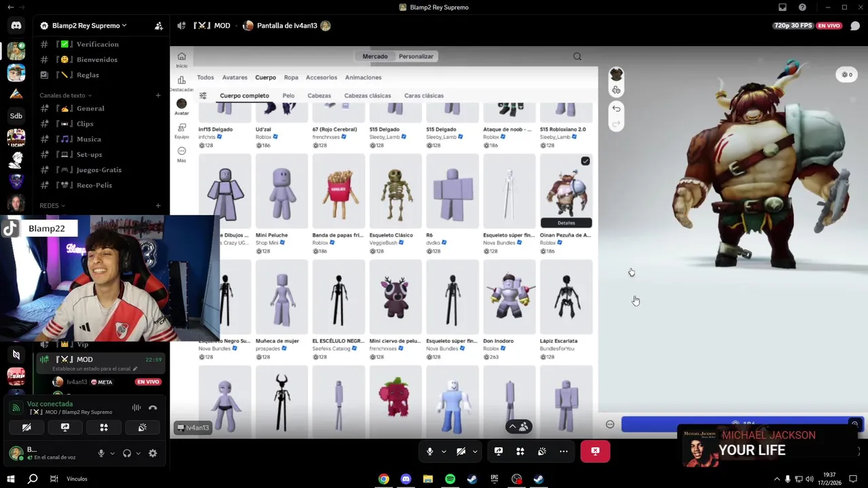Mute microphone in user panel

pyautogui.click(x=102, y=453)
